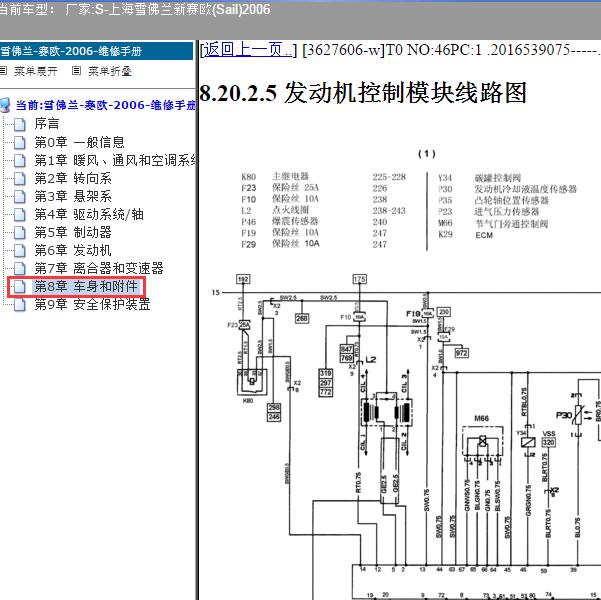Image resolution: width=601 pixels, height=600 pixels.
Task: Click the page icon beside 第2章
Action: pyautogui.click(x=20, y=178)
